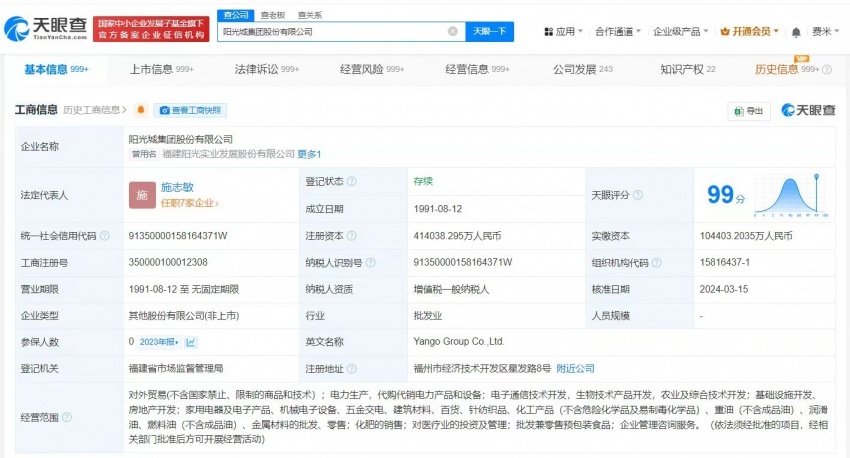Open the 经营信息 tab
The width and height of the screenshot is (850, 458).
tap(478, 69)
